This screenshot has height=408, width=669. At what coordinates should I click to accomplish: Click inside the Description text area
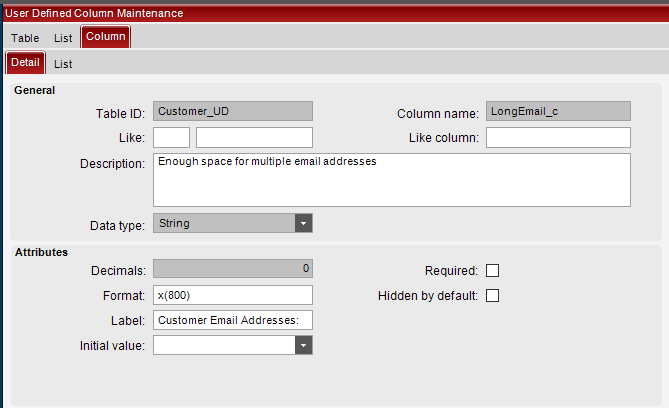pyautogui.click(x=391, y=179)
